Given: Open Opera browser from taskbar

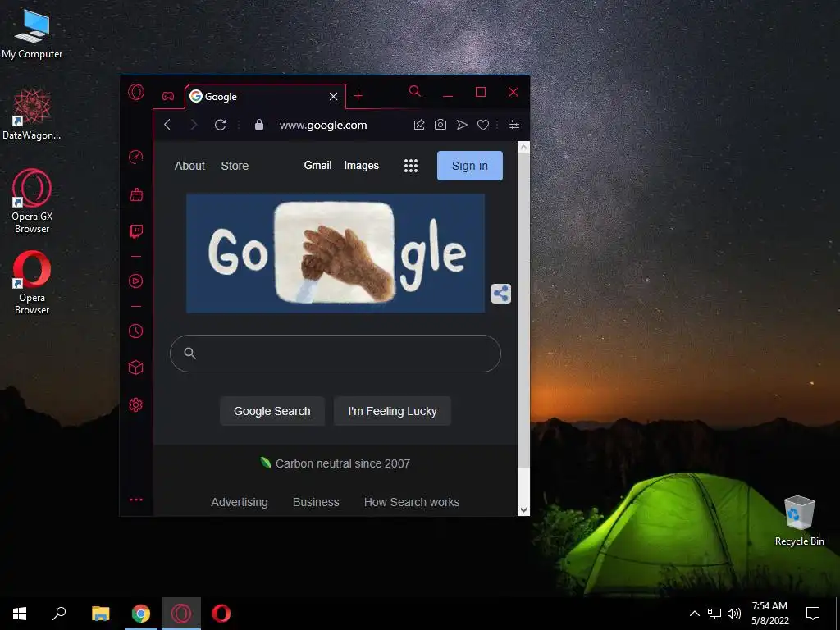Looking at the screenshot, I should coord(221,614).
